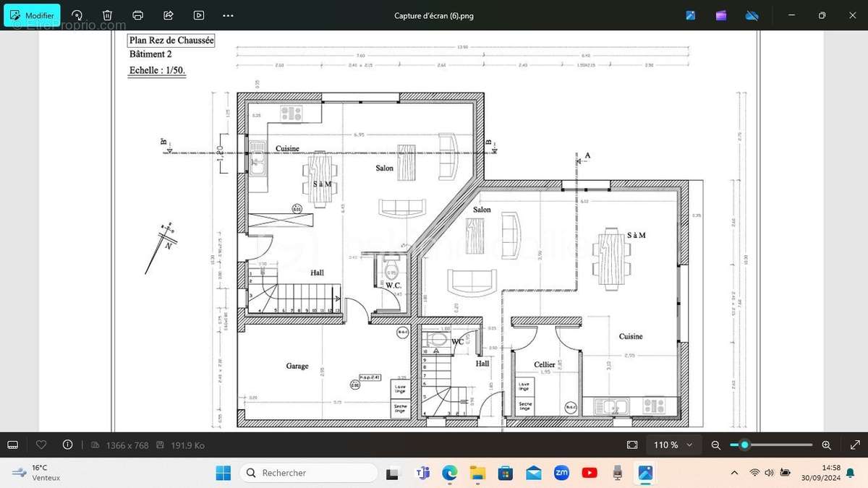Open the OneDrive cloud status icon
Viewport: 868px width, 488px height.
tap(752, 15)
